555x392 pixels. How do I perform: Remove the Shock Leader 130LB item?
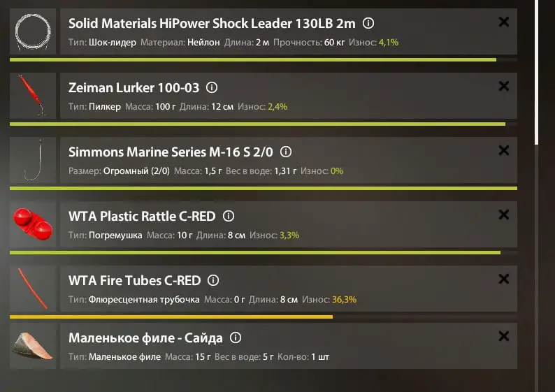[504, 22]
